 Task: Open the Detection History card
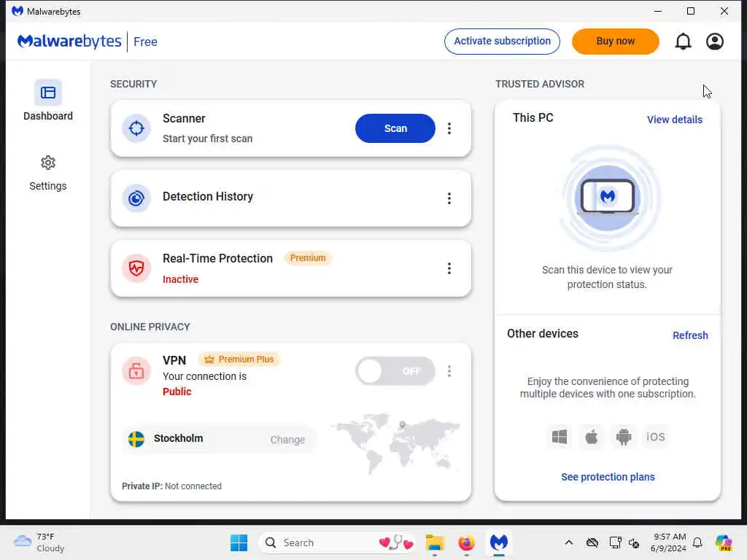click(x=290, y=198)
